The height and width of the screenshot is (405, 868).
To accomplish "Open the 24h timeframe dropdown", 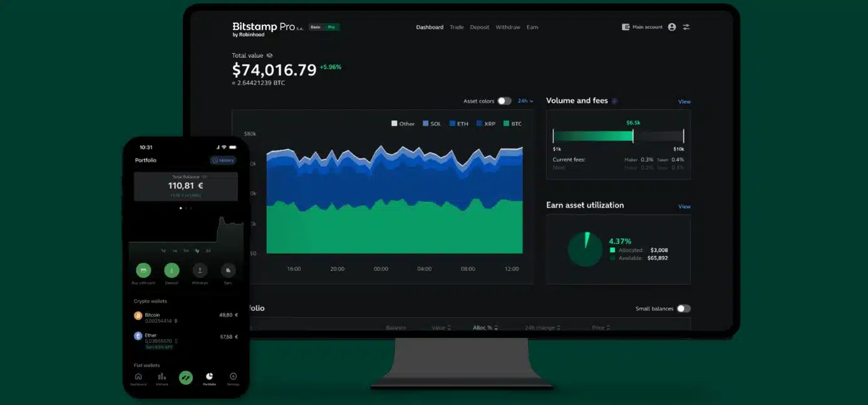I will pos(525,100).
